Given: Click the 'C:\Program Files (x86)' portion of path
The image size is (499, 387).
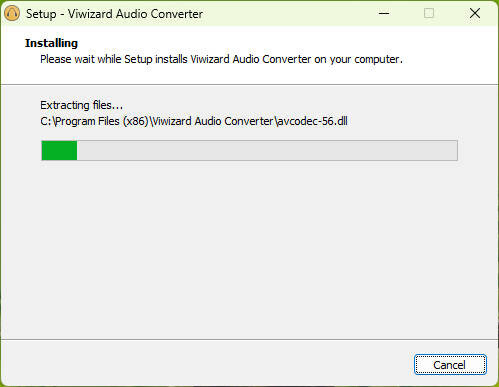Looking at the screenshot, I should 94,121.
